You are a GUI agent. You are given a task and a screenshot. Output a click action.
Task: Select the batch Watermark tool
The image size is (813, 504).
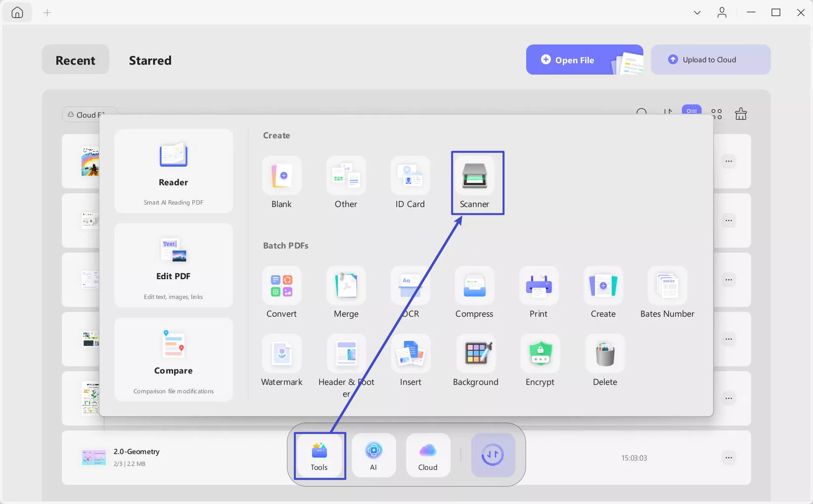click(x=282, y=360)
